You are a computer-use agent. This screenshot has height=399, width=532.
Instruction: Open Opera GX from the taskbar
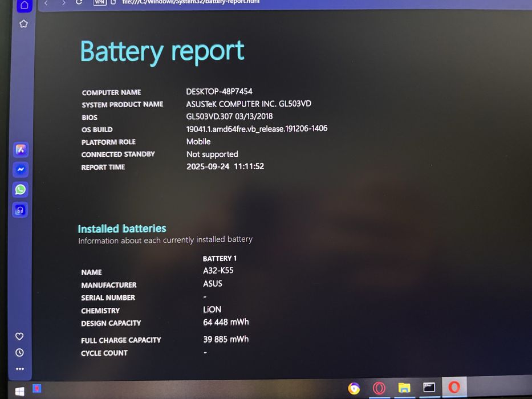pyautogui.click(x=379, y=388)
